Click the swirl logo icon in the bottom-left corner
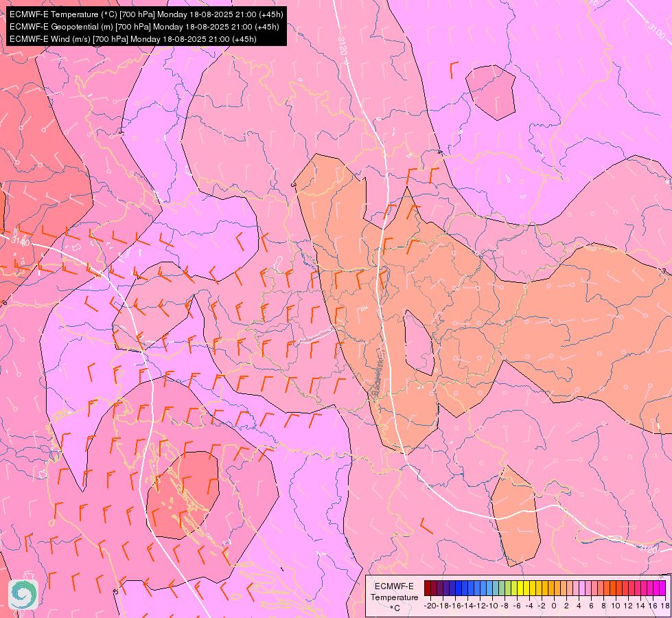 (x=23, y=594)
